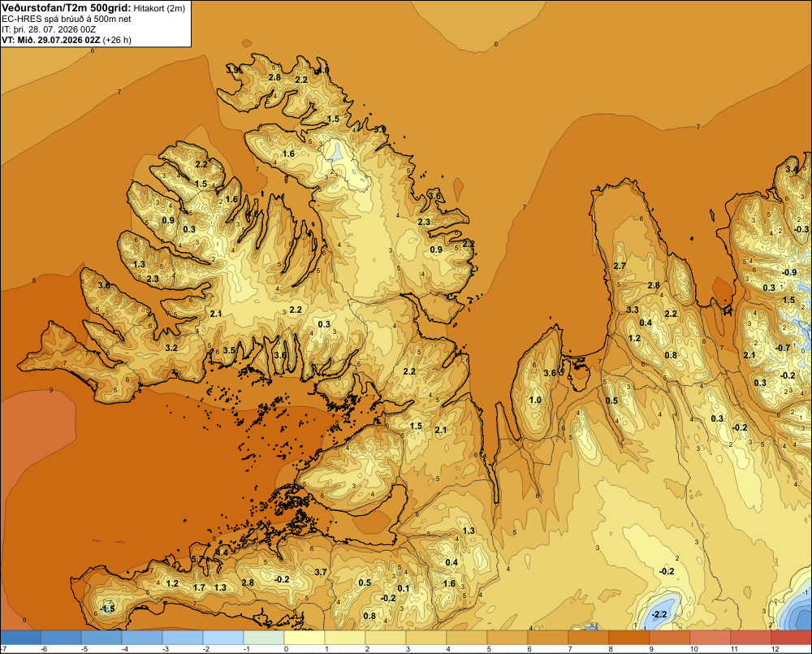Click the -2.2 temperature label on blue glacier area

[x=659, y=615]
